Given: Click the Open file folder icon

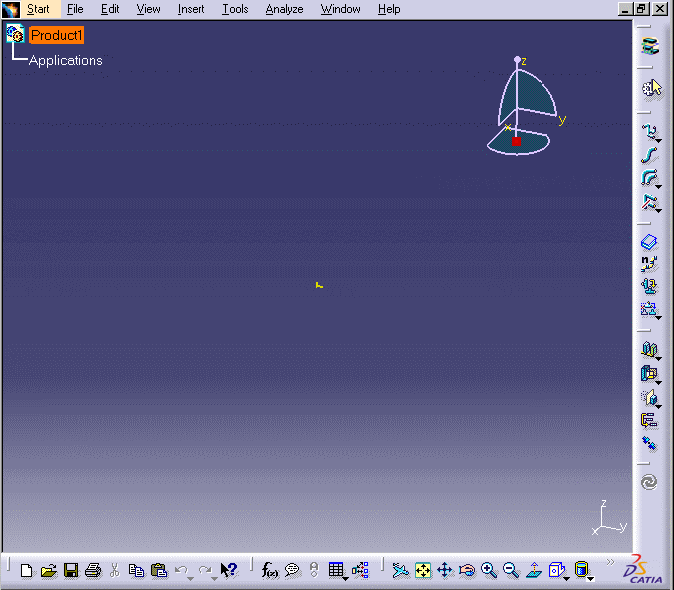Looking at the screenshot, I should [48, 571].
